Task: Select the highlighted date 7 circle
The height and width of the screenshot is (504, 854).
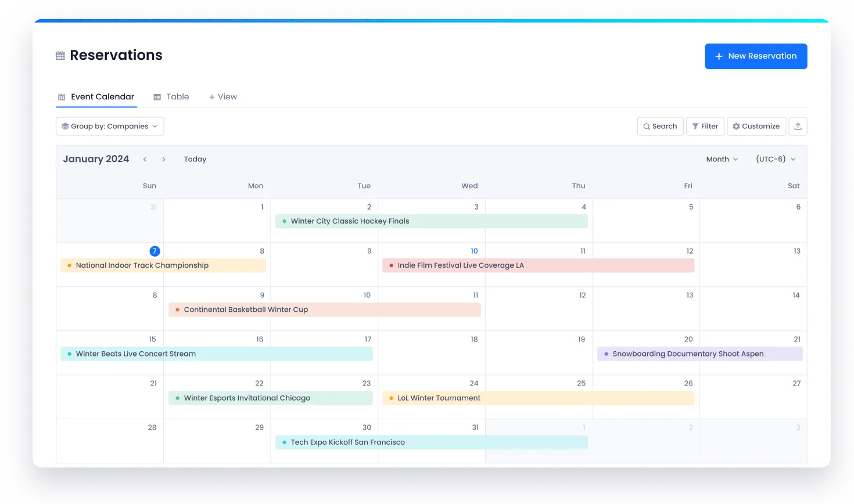Action: pos(155,251)
